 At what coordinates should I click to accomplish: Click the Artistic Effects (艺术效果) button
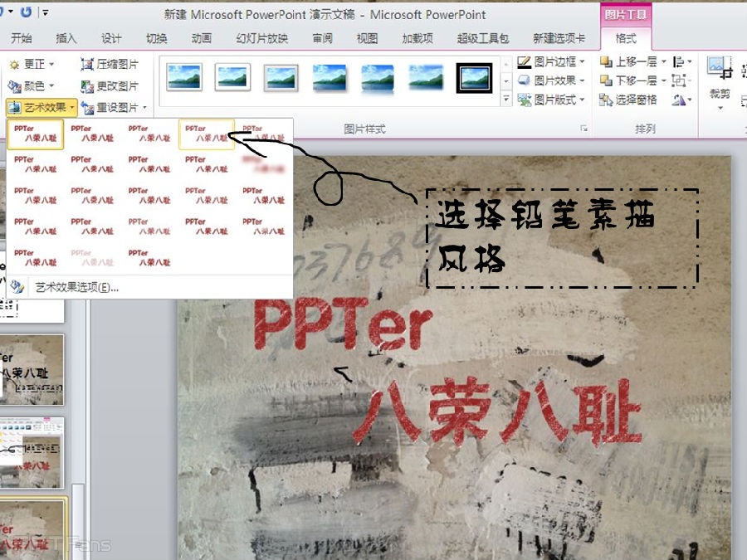(41, 107)
